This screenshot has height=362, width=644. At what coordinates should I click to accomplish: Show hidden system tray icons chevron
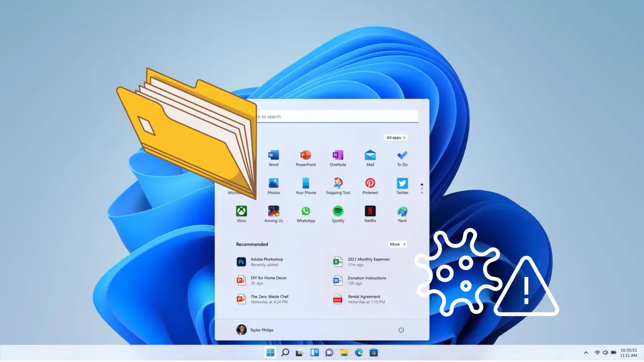tap(586, 352)
